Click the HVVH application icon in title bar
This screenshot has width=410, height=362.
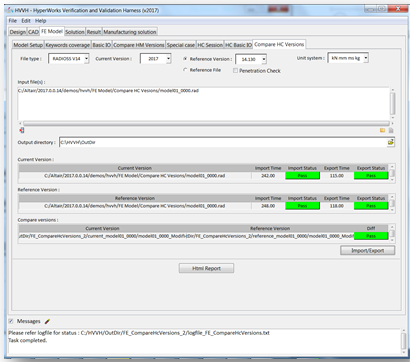[10, 10]
